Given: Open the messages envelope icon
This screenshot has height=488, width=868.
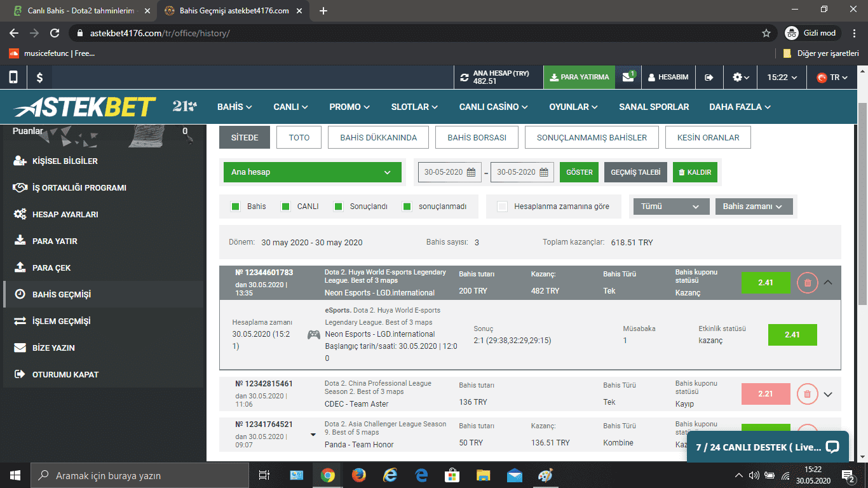Looking at the screenshot, I should point(628,77).
